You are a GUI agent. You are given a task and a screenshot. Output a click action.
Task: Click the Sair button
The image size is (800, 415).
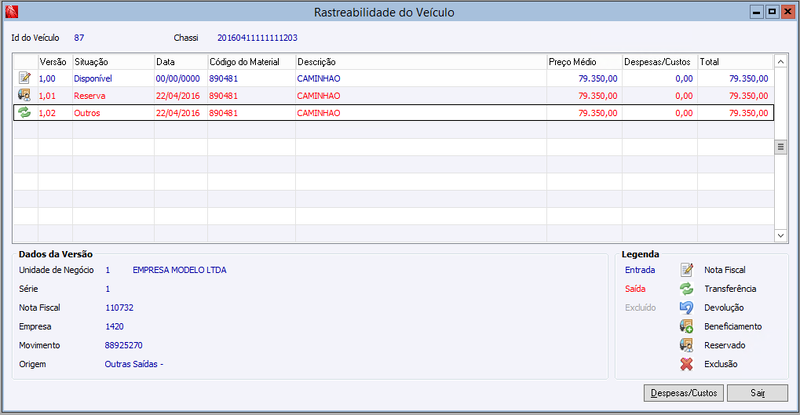[x=757, y=393]
